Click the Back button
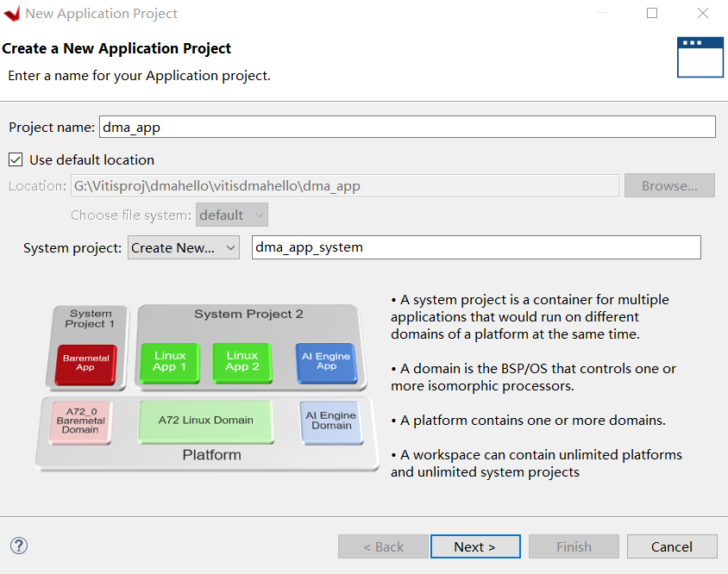Image resolution: width=728 pixels, height=574 pixels. click(383, 546)
